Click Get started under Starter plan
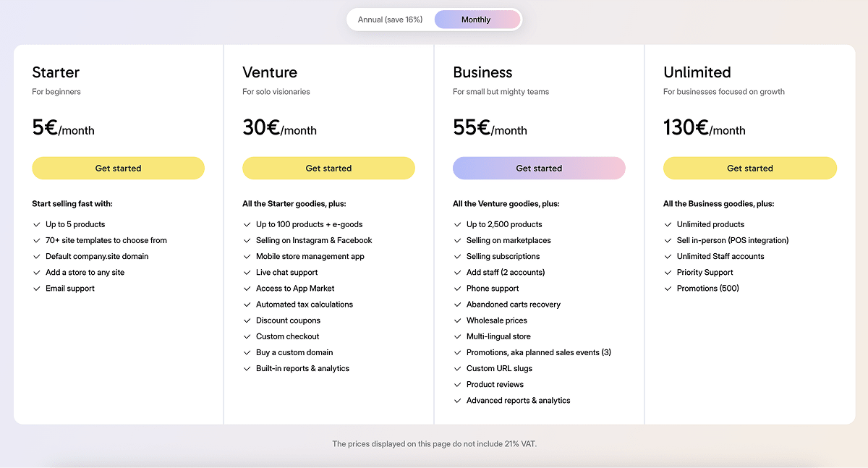868x468 pixels. pyautogui.click(x=118, y=169)
